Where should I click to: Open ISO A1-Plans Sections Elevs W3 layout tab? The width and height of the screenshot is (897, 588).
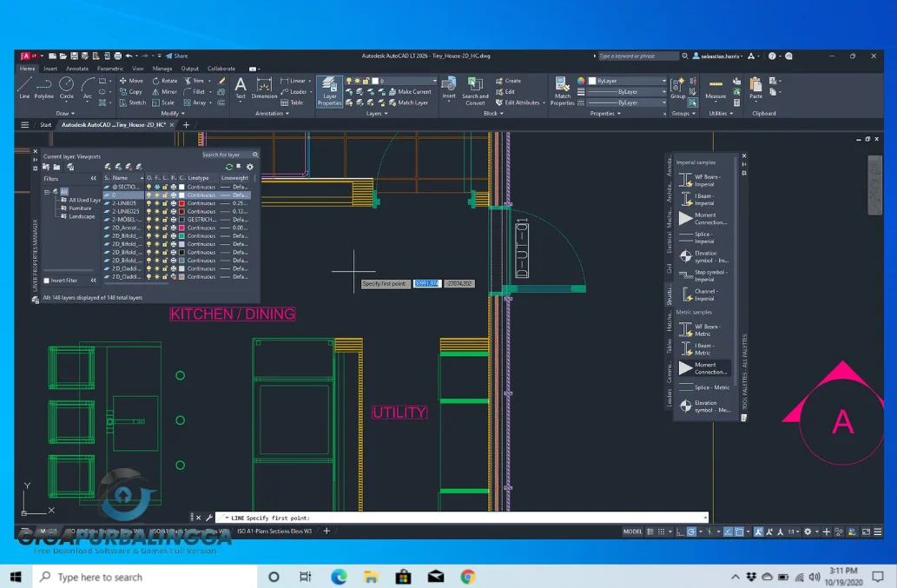[x=274, y=532]
